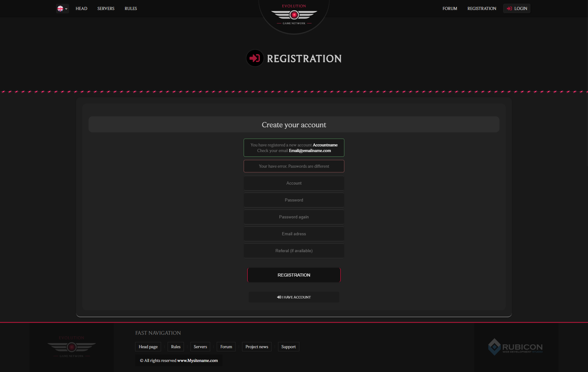
Task: Open the language selector dropdown
Action: point(66,8)
